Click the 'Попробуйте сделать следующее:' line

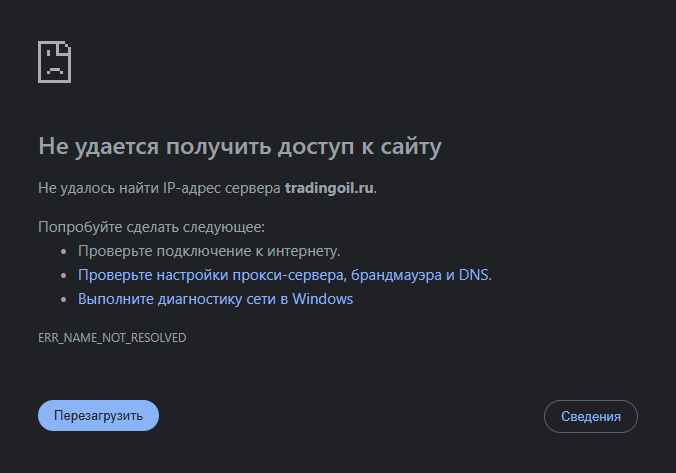point(151,227)
